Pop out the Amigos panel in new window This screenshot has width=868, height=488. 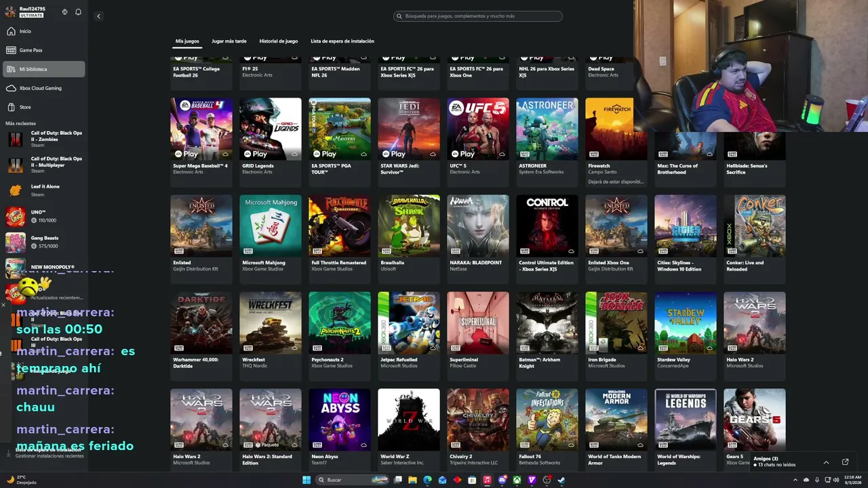tap(845, 462)
